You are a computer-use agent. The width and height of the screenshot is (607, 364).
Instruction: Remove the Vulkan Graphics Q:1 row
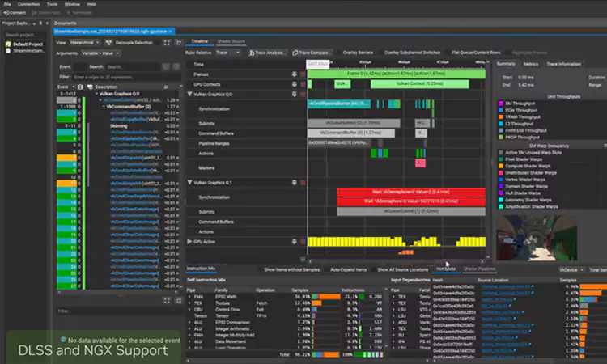tap(303, 183)
